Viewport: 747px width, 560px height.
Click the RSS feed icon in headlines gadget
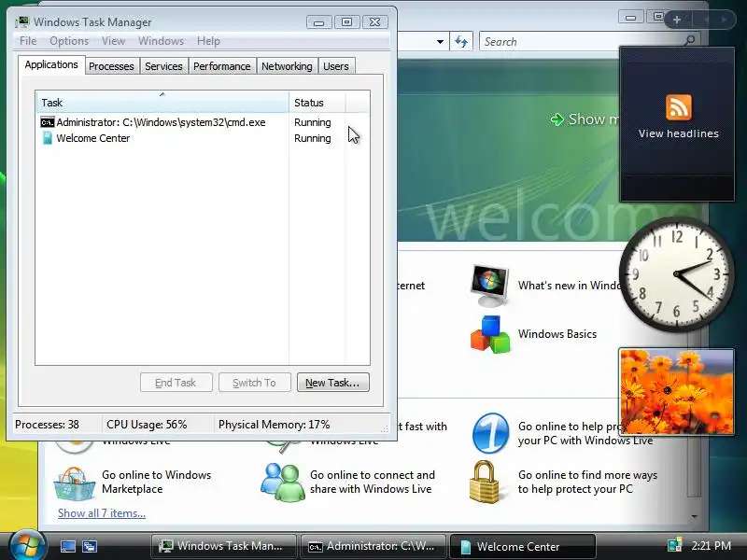(679, 107)
